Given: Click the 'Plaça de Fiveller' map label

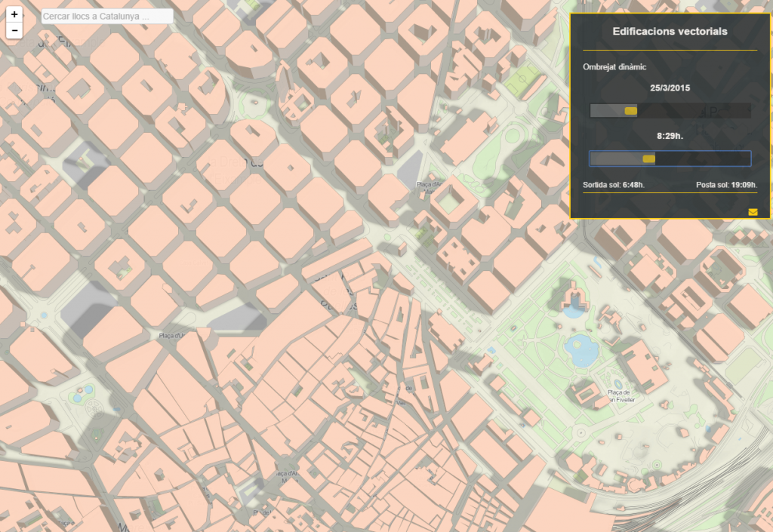Looking at the screenshot, I should pyautogui.click(x=621, y=396).
